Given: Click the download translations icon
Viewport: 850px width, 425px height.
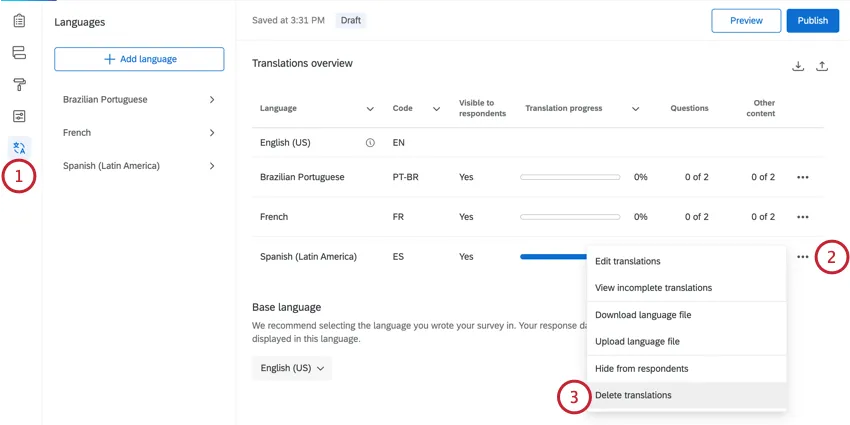Looking at the screenshot, I should coord(798,67).
